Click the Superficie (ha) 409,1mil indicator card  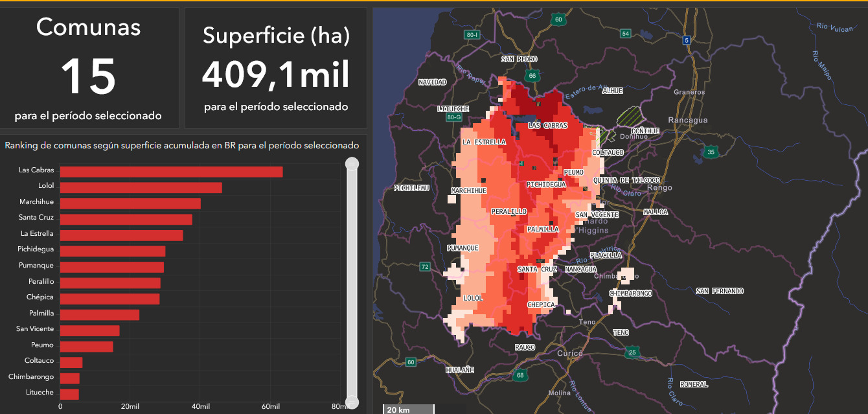click(276, 68)
